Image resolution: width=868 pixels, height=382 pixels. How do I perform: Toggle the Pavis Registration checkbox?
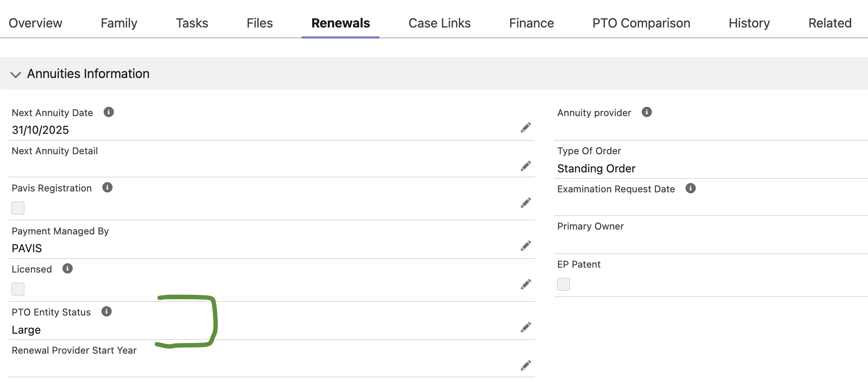pos(18,208)
